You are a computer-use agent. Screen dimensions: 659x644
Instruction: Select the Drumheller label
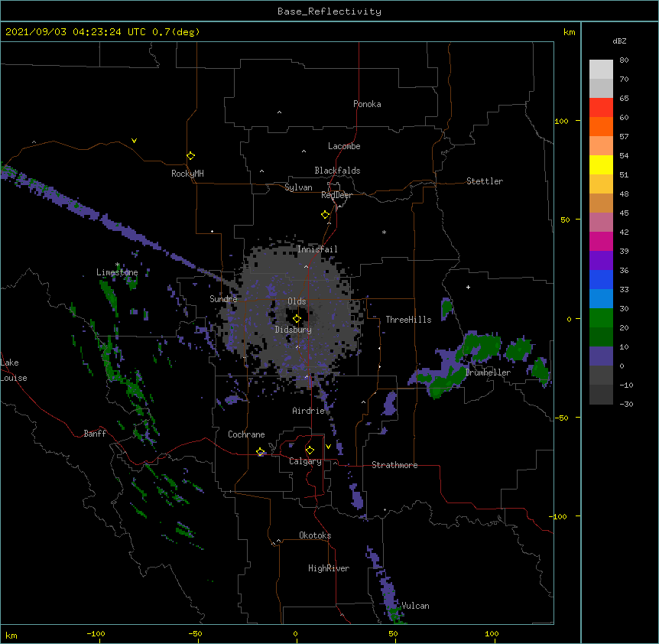tap(488, 372)
